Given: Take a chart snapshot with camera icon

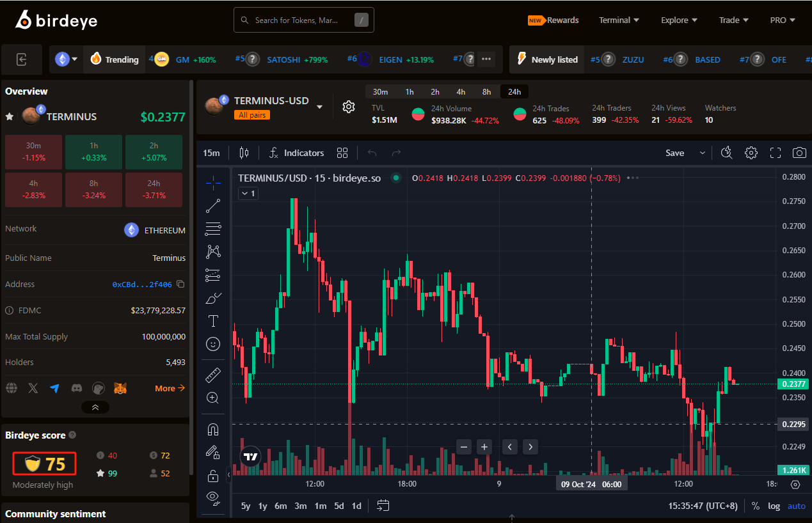Looking at the screenshot, I should click(799, 153).
